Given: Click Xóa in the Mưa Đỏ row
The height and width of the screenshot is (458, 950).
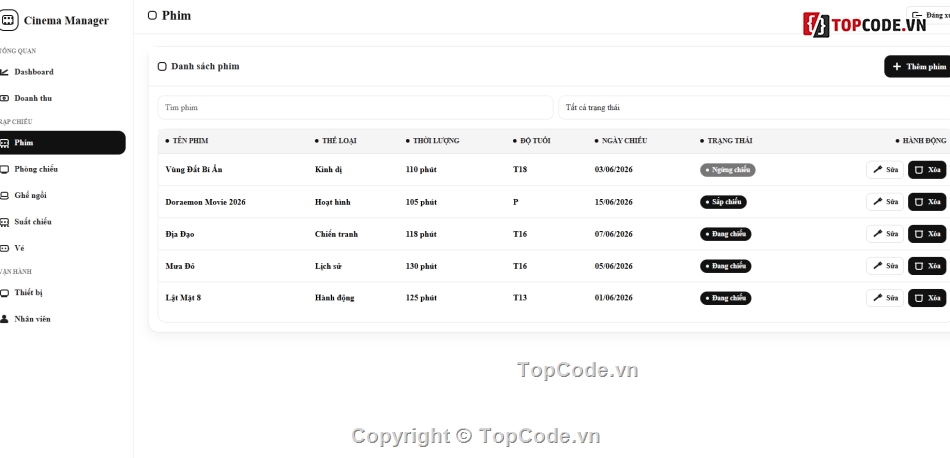Looking at the screenshot, I should point(927,266).
